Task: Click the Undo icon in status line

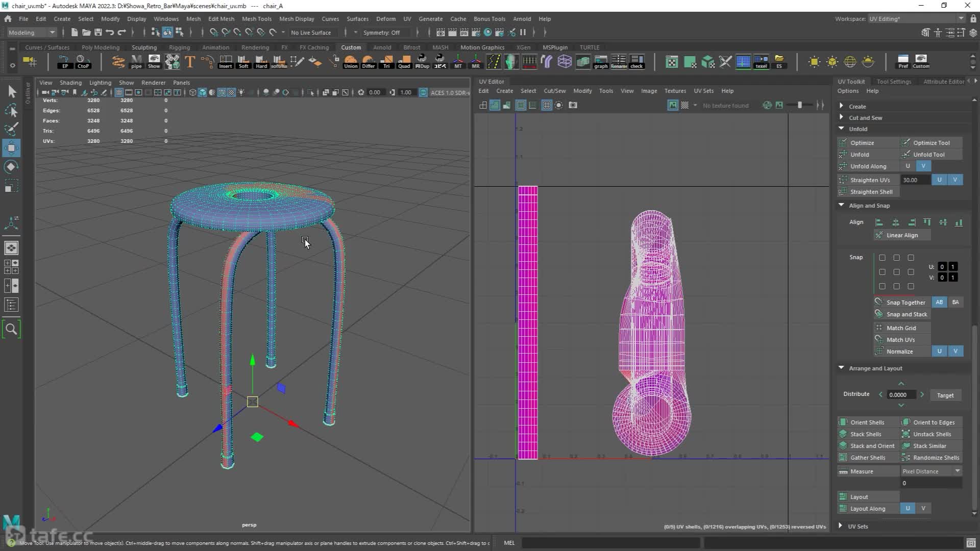Action: click(110, 32)
